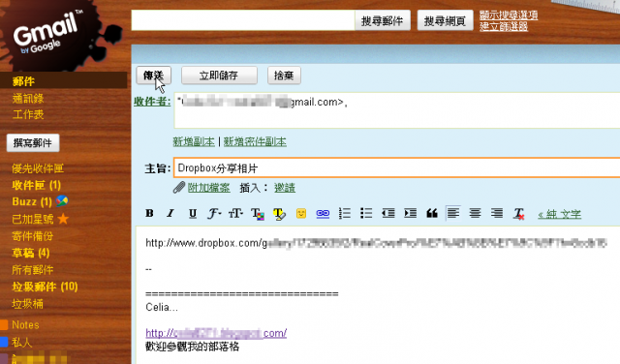
Task: Click 立即儲存 to save draft
Action: point(219,76)
